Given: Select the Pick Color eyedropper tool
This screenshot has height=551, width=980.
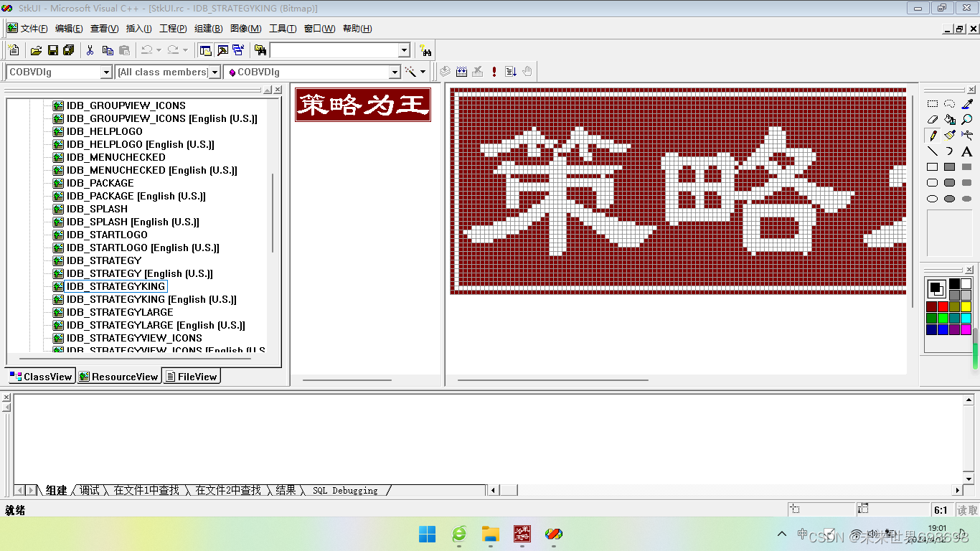Looking at the screenshot, I should pos(968,104).
